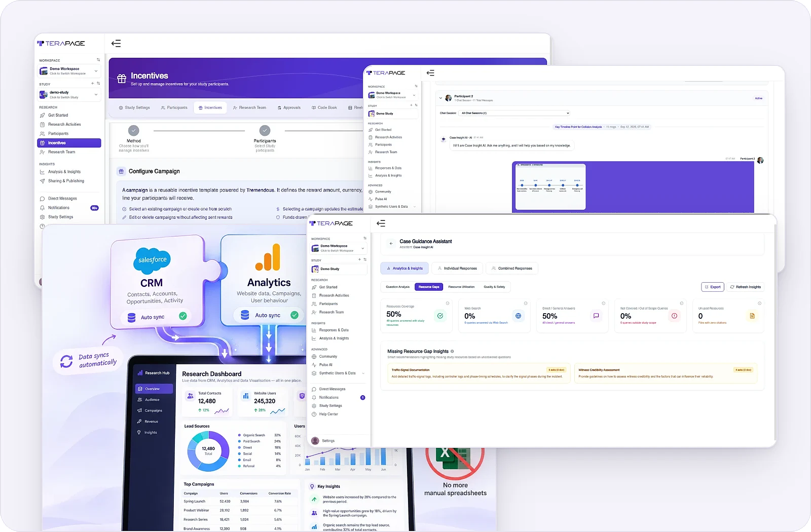Image resolution: width=811 pixels, height=532 pixels.
Task: Switch to the Individual Responses tab
Action: tap(457, 269)
